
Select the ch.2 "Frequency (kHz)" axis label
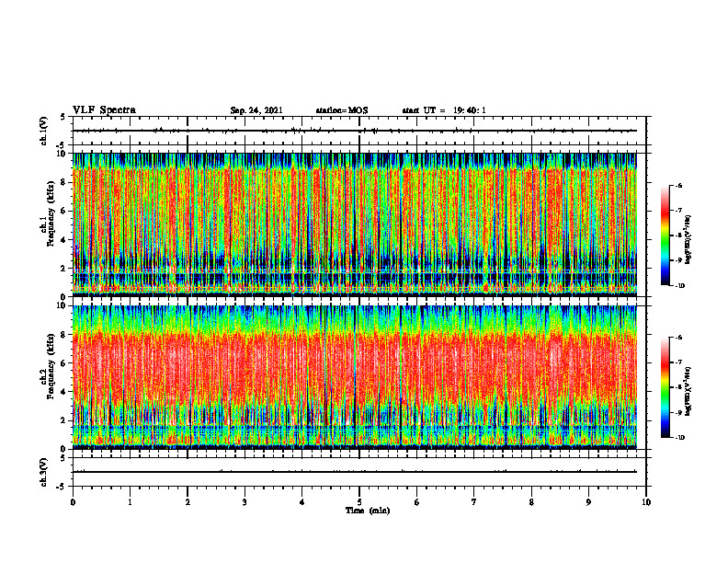tap(51, 366)
